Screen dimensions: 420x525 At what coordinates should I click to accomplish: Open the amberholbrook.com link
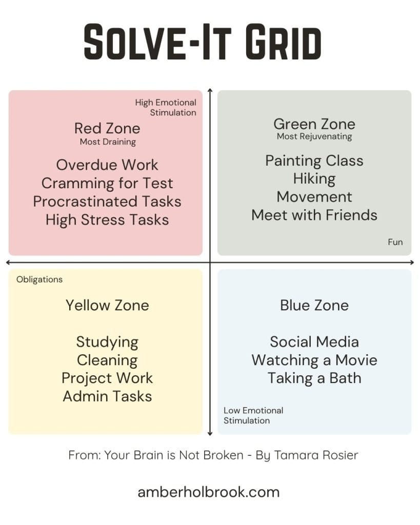pyautogui.click(x=208, y=492)
